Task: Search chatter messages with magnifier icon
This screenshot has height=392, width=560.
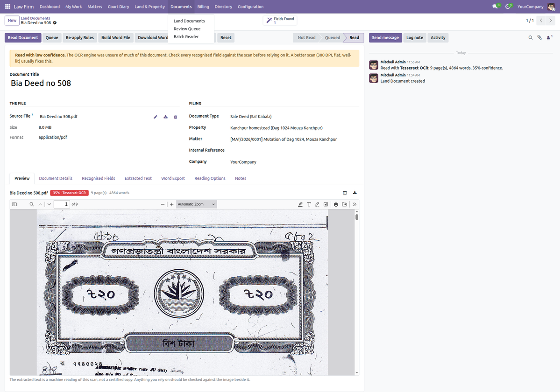Action: (531, 37)
